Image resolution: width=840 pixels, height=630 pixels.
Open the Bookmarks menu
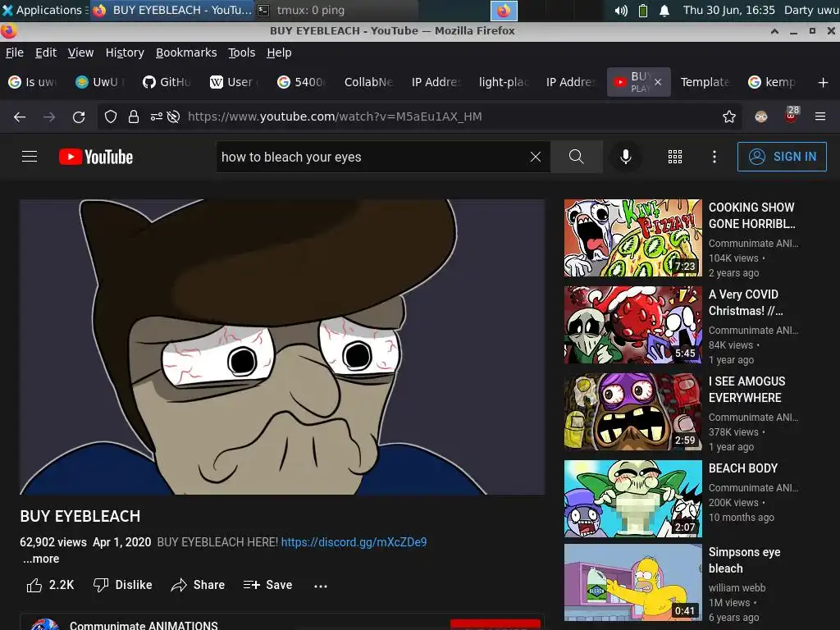pos(186,52)
